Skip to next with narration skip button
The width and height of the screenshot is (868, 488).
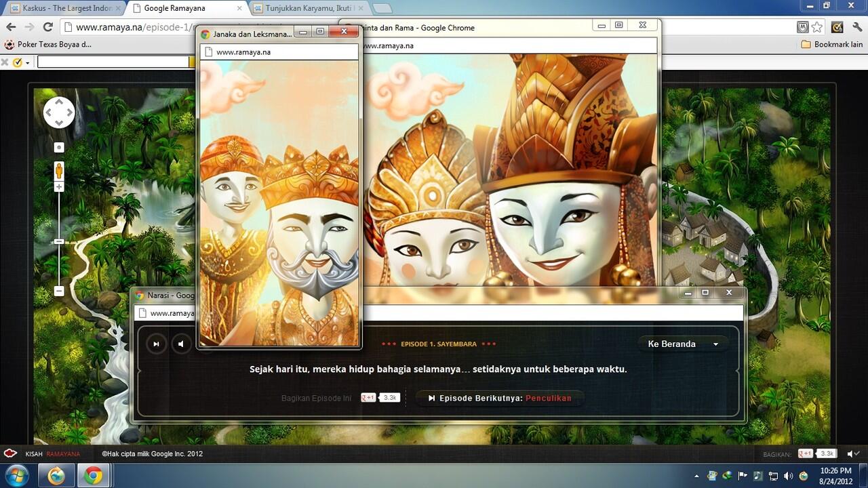pyautogui.click(x=156, y=344)
